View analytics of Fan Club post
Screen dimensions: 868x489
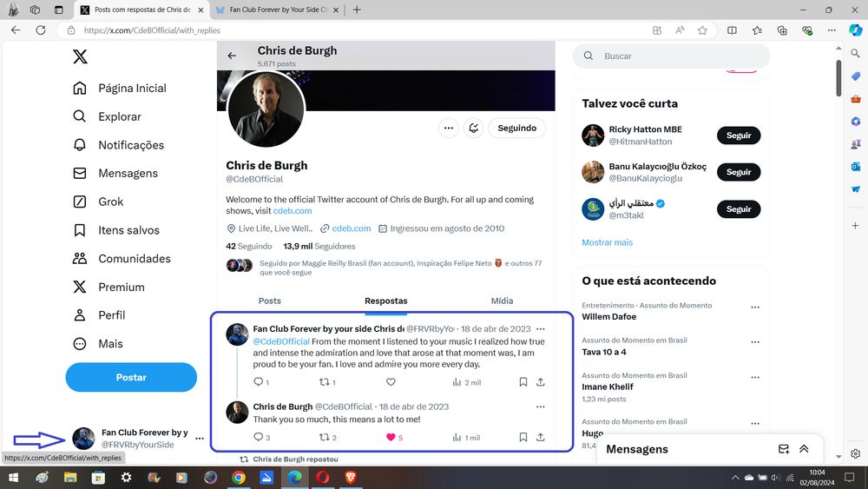click(467, 383)
